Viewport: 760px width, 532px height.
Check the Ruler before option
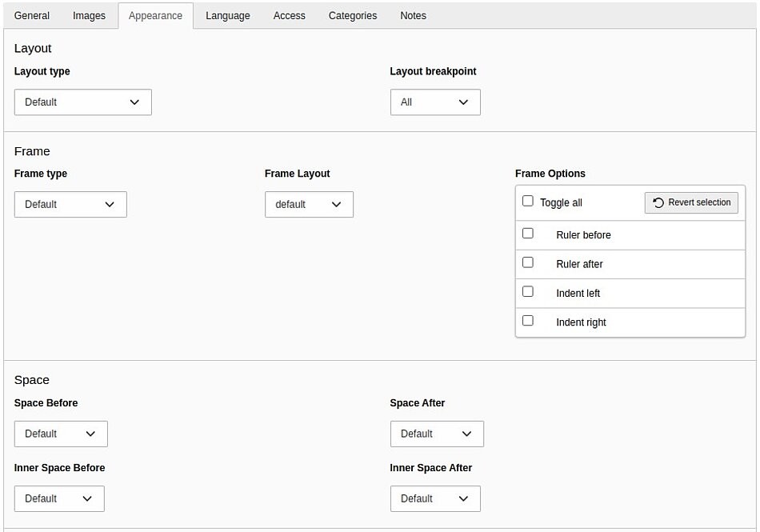click(528, 234)
